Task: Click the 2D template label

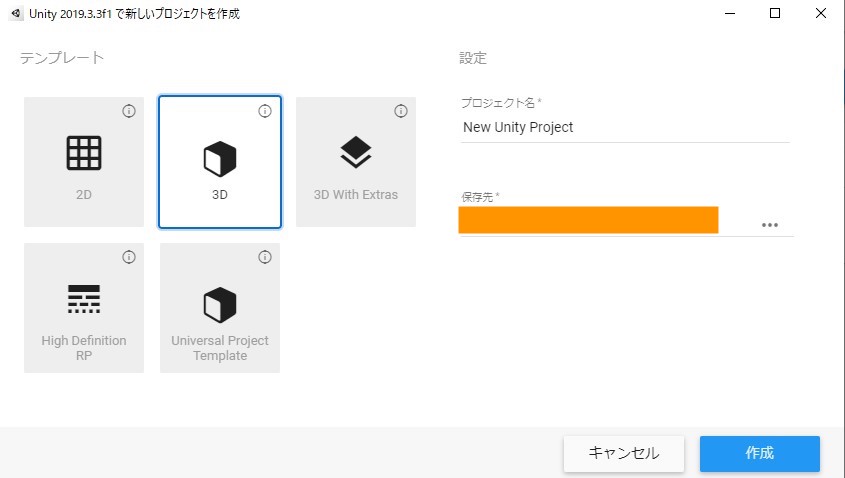Action: (x=84, y=195)
